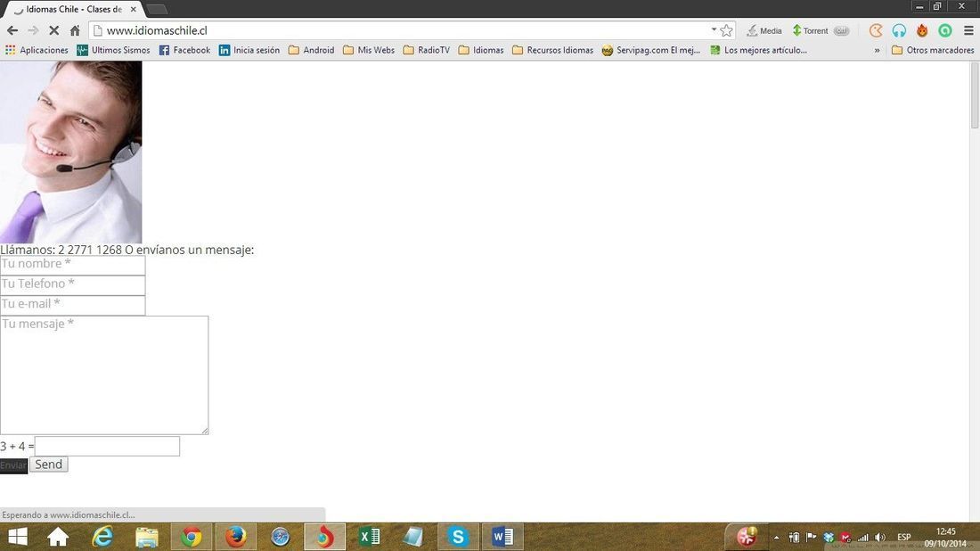The width and height of the screenshot is (980, 551).
Task: Expand the Mis Webs bookmarks folder
Action: point(369,50)
